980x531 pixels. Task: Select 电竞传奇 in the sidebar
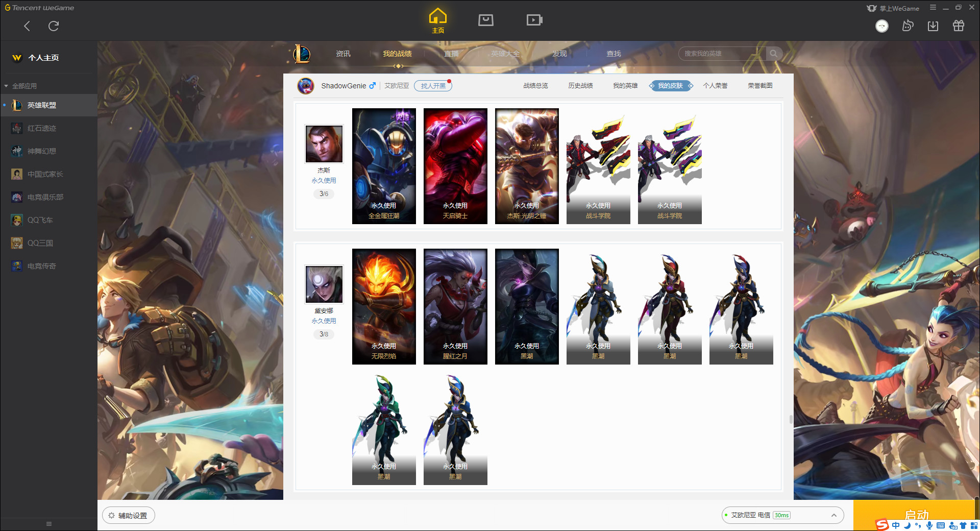point(48,266)
